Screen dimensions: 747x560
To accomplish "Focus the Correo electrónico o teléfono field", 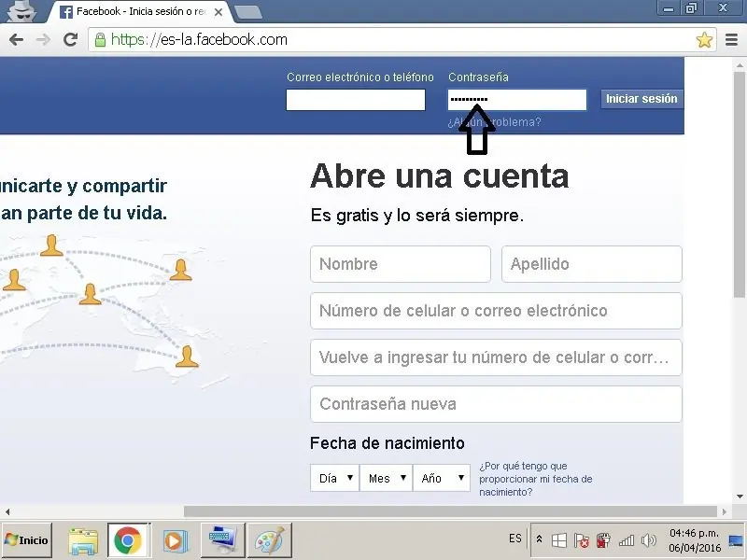I will click(356, 100).
